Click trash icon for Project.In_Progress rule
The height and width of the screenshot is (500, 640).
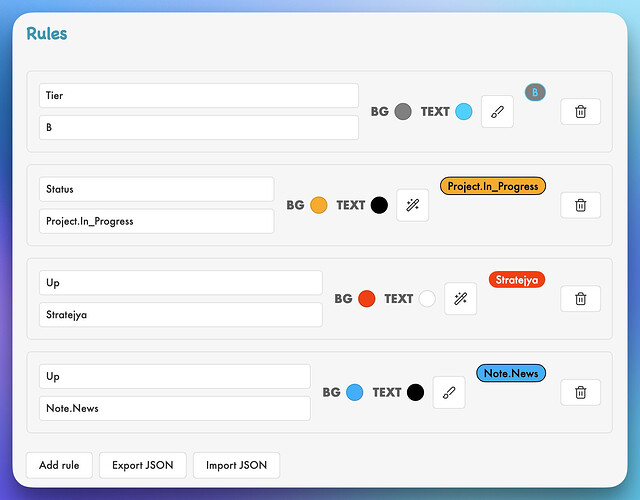tap(580, 205)
